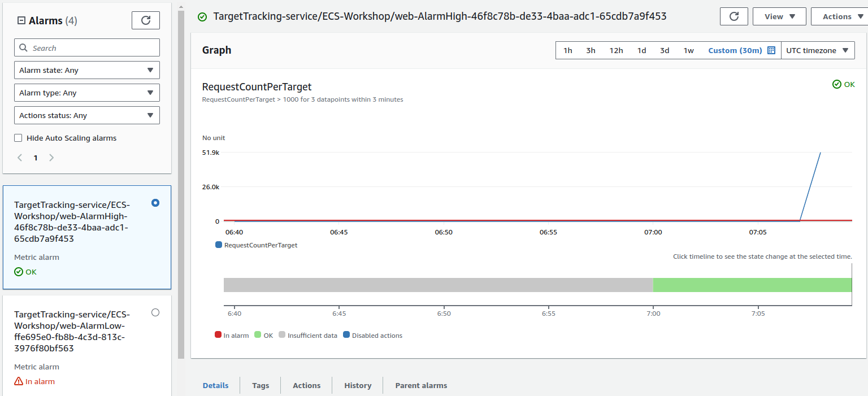Set the graph time range to 3h
Screen dimensions: 868x396
pyautogui.click(x=591, y=50)
